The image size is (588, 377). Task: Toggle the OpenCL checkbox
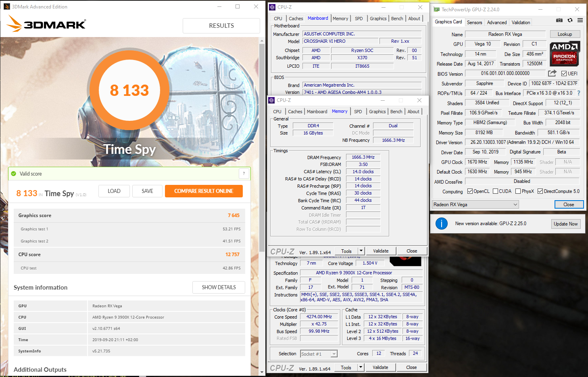470,191
